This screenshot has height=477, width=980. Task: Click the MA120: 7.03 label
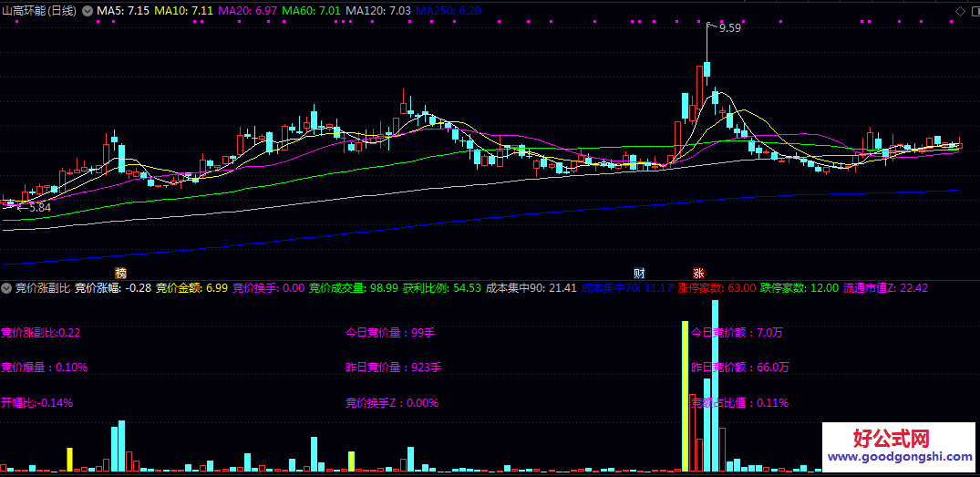click(378, 11)
